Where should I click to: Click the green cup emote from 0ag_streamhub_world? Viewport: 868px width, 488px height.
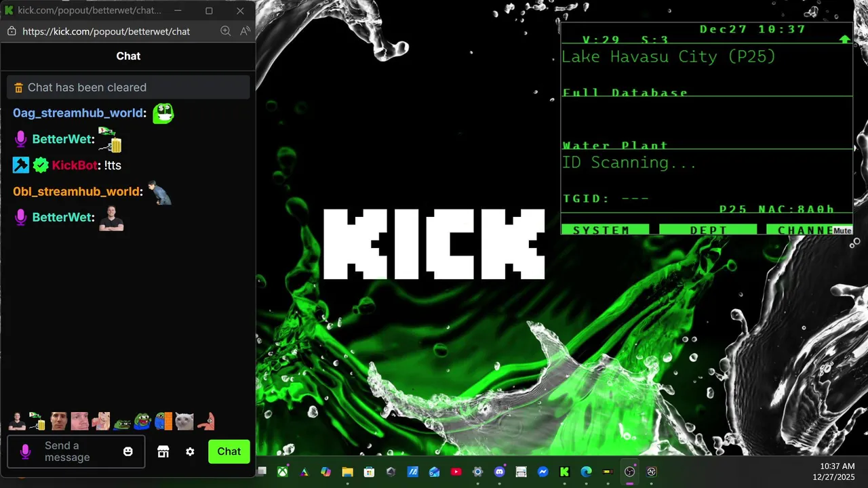(163, 113)
